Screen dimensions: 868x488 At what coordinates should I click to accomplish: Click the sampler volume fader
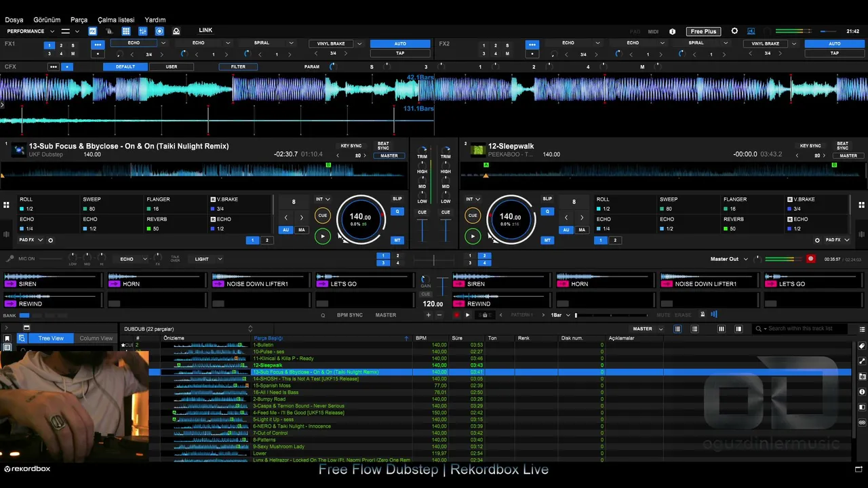point(442,286)
